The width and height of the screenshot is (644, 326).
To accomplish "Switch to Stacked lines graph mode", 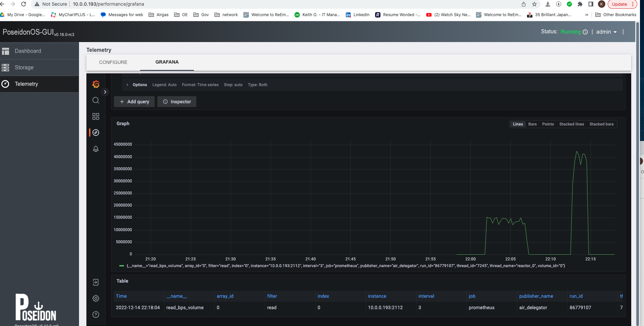I will [x=571, y=124].
